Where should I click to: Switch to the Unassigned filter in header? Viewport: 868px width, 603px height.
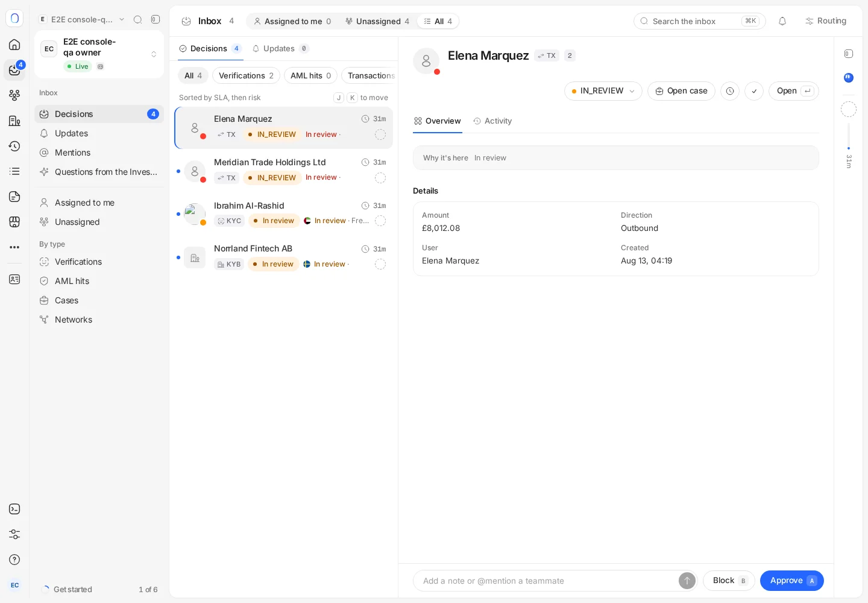(377, 21)
